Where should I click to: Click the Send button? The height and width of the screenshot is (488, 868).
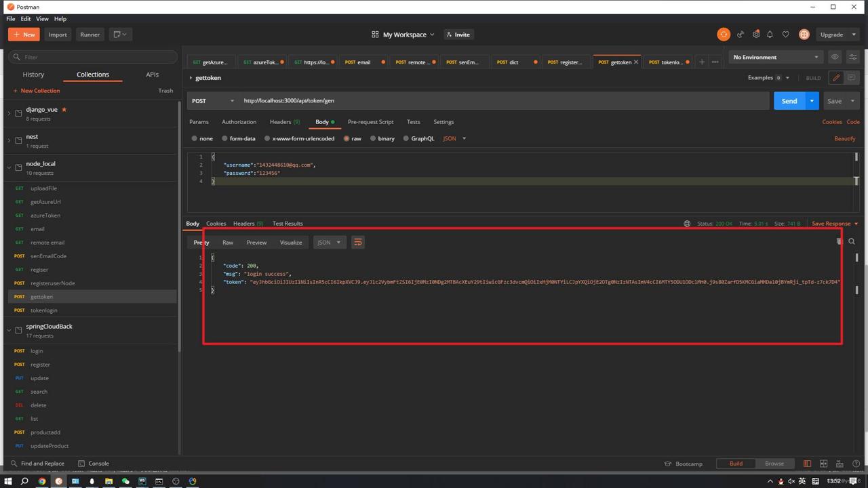pos(789,101)
